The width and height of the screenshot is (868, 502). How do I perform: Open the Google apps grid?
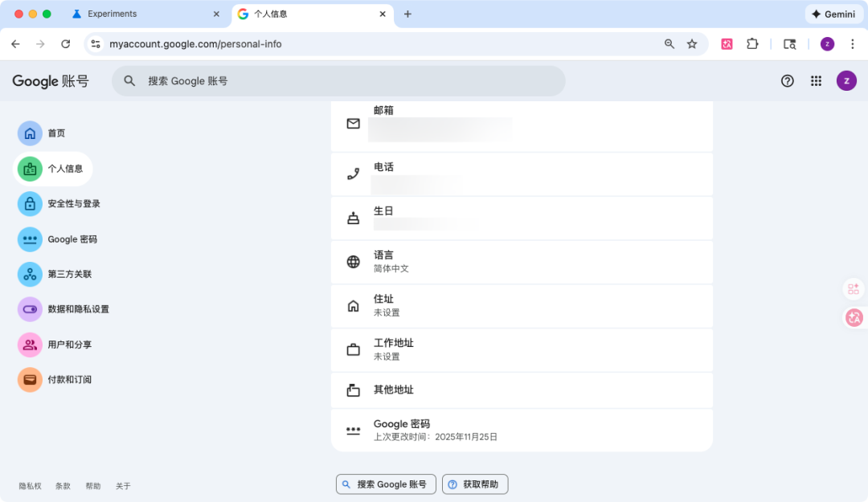click(x=816, y=81)
